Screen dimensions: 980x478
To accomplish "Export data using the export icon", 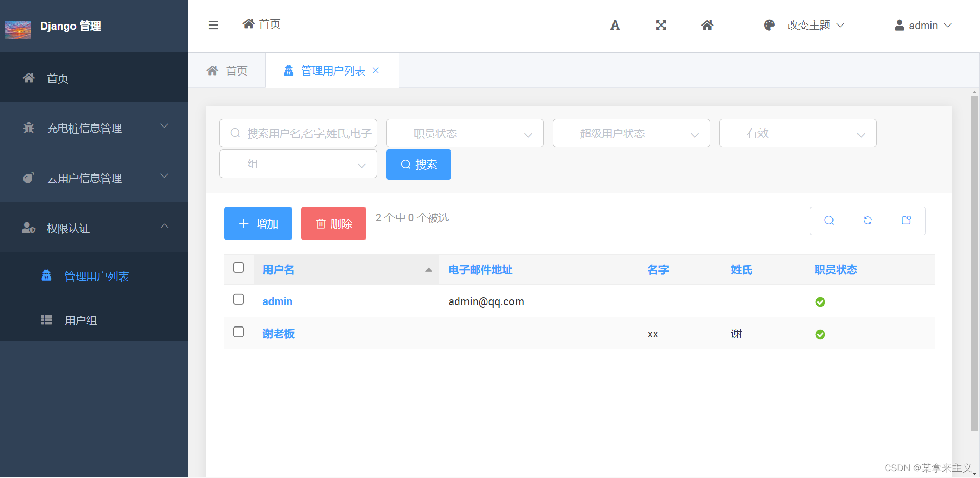I will [906, 220].
